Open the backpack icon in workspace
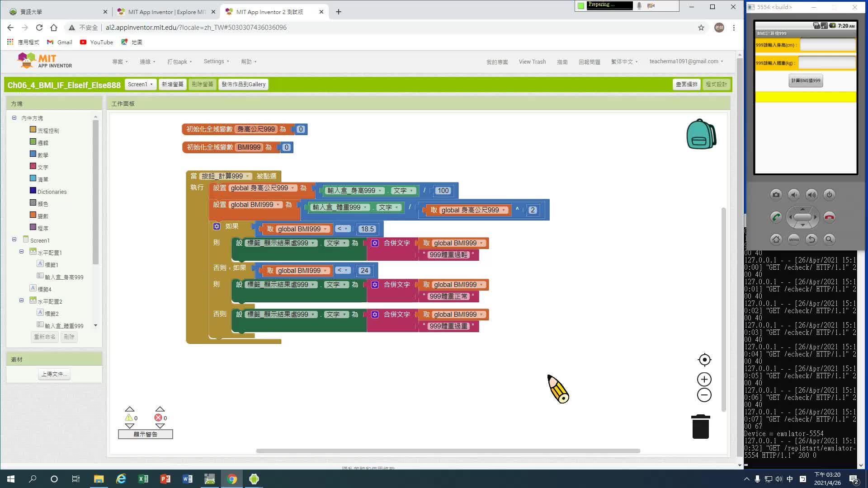This screenshot has width=868, height=488. pos(701,134)
